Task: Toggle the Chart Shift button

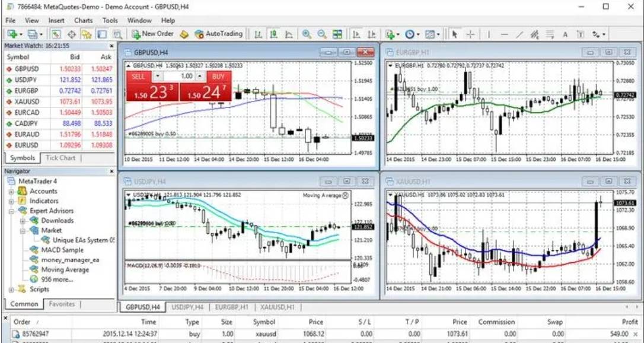Action: click(x=372, y=34)
